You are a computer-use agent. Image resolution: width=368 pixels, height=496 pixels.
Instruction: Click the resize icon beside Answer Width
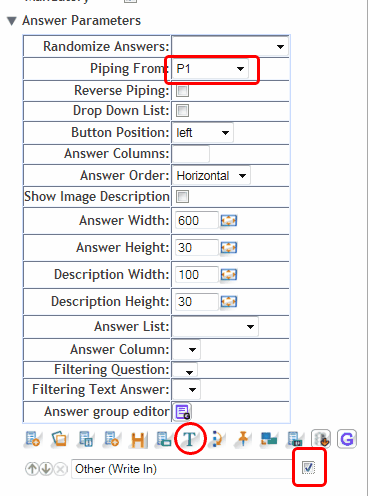point(229,221)
